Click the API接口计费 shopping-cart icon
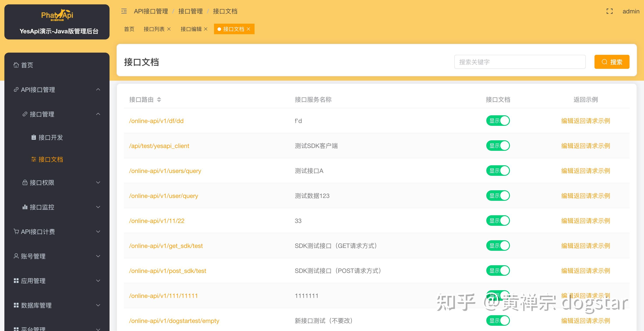The height and width of the screenshot is (331, 644). [16, 231]
